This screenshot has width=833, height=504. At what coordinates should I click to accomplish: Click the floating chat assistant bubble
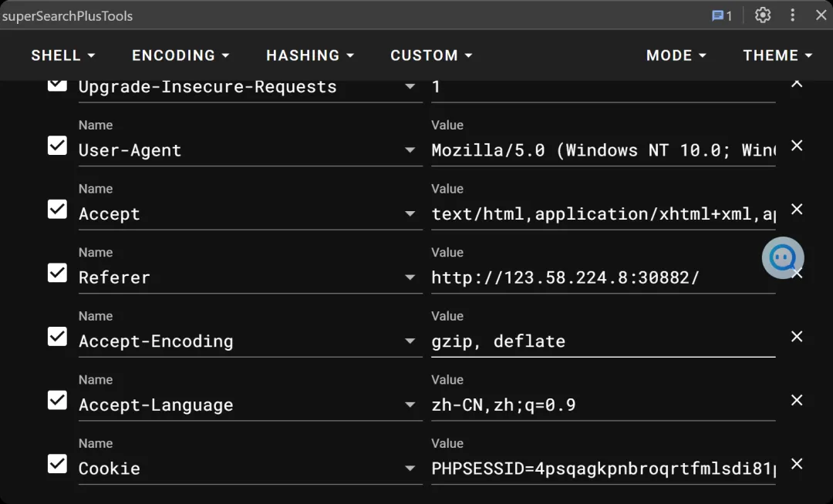783,257
